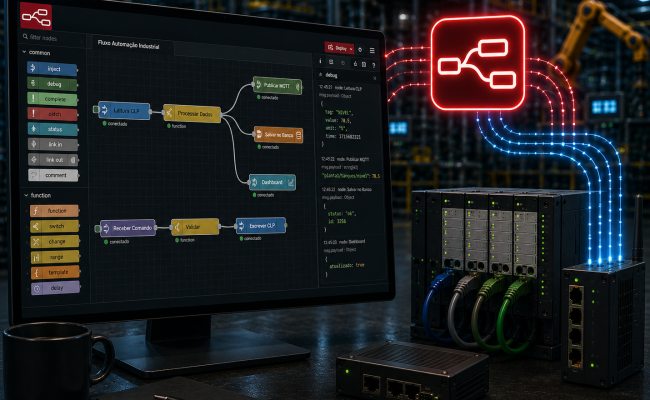Trigger the Receber Comando inject button

point(97,228)
